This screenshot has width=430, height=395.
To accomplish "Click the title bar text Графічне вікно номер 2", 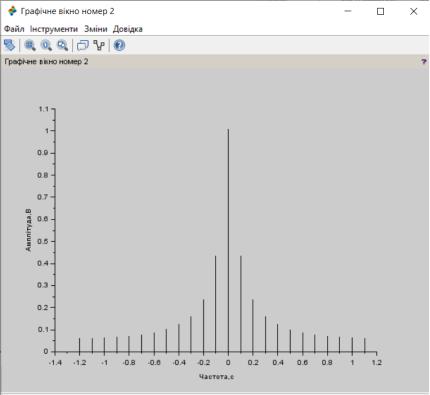I will point(67,11).
